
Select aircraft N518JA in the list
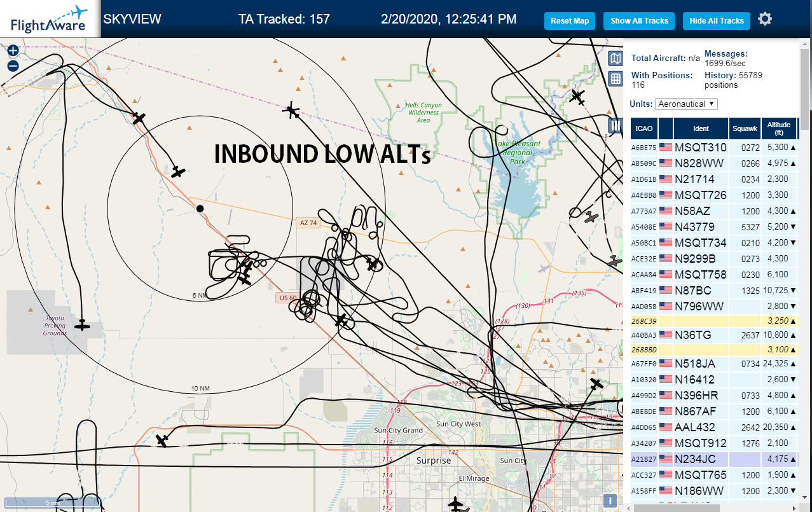coord(714,364)
